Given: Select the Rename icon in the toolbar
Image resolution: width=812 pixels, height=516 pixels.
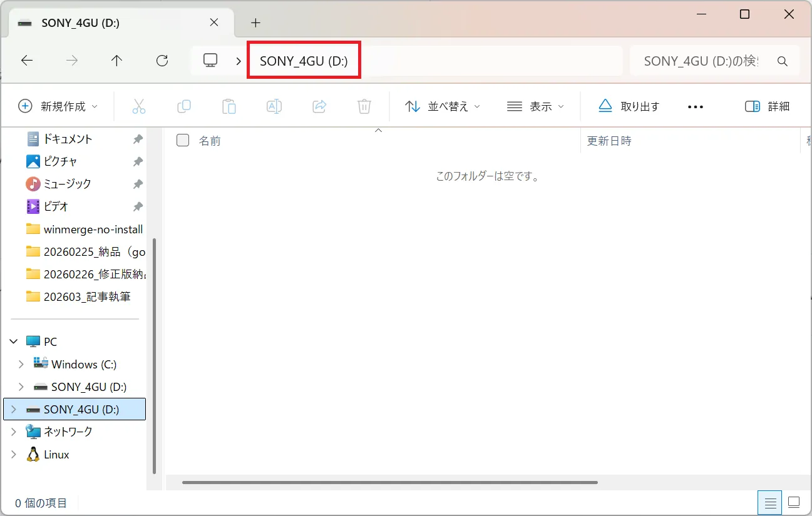Looking at the screenshot, I should 274,106.
